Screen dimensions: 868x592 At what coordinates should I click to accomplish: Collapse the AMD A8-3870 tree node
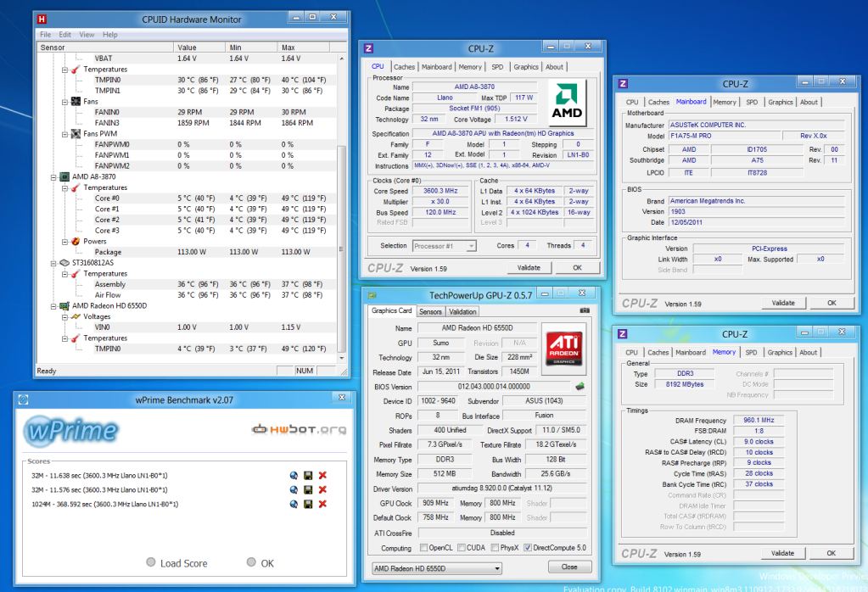53,177
